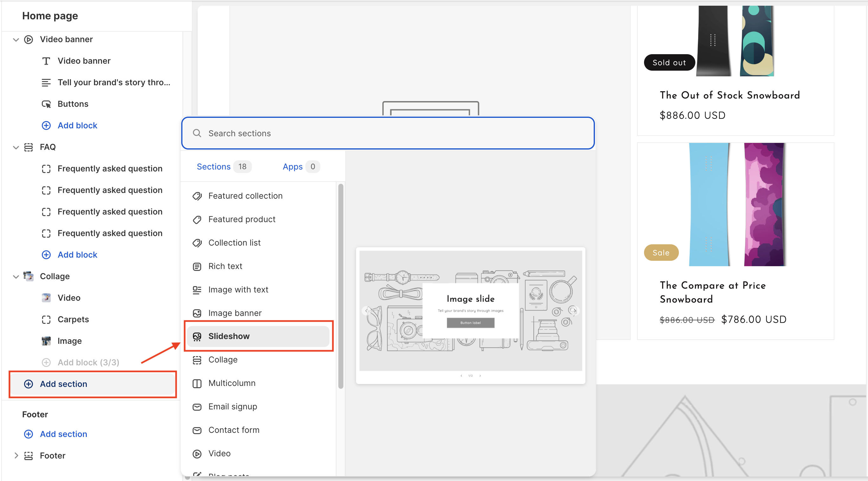Expand the Footer section chevron
This screenshot has width=868, height=481.
[16, 455]
